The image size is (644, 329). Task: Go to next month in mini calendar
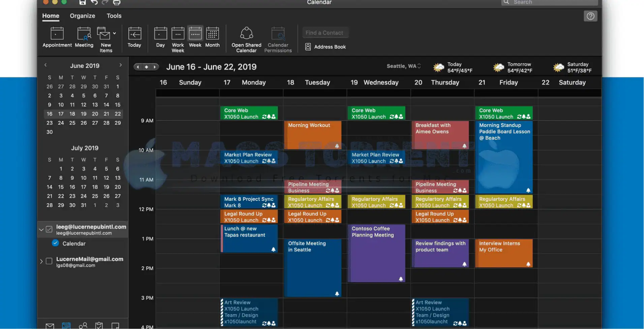(x=120, y=65)
